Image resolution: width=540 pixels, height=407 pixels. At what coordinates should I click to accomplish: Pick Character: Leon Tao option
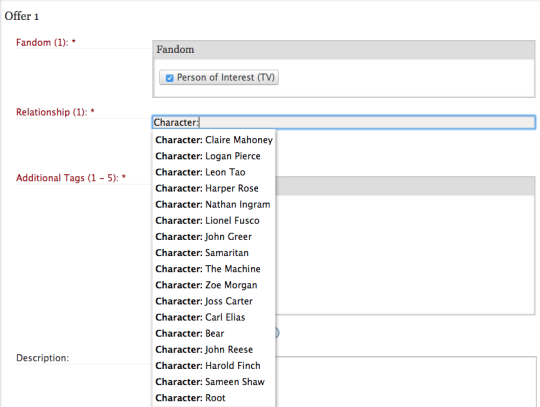pos(214,172)
